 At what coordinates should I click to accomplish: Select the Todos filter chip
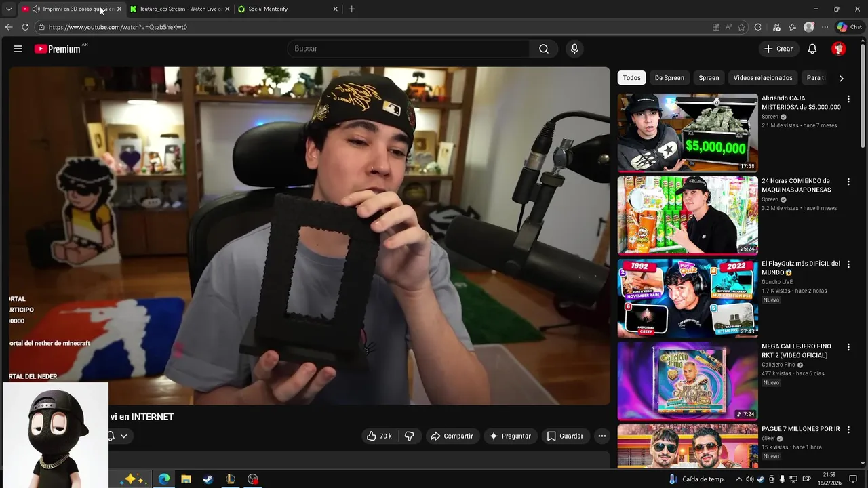click(631, 78)
